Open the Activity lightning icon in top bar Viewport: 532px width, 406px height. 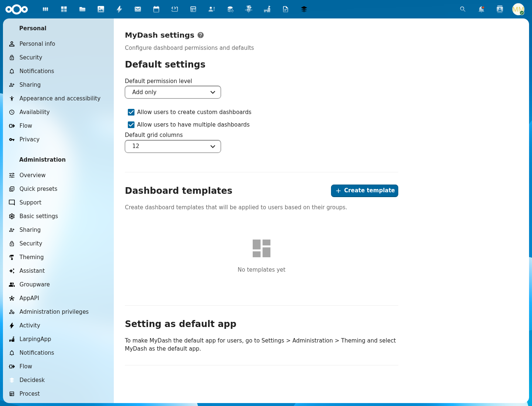click(x=119, y=9)
